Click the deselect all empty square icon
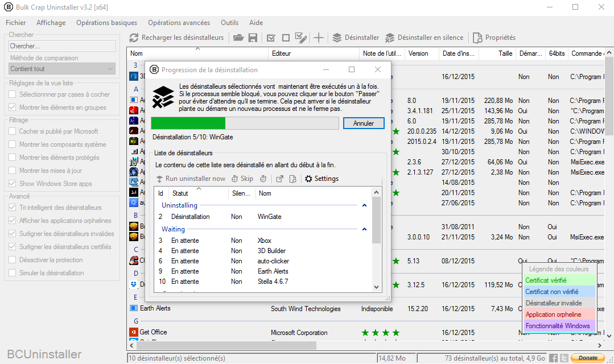Screen dimensions: 614x364 286,38
